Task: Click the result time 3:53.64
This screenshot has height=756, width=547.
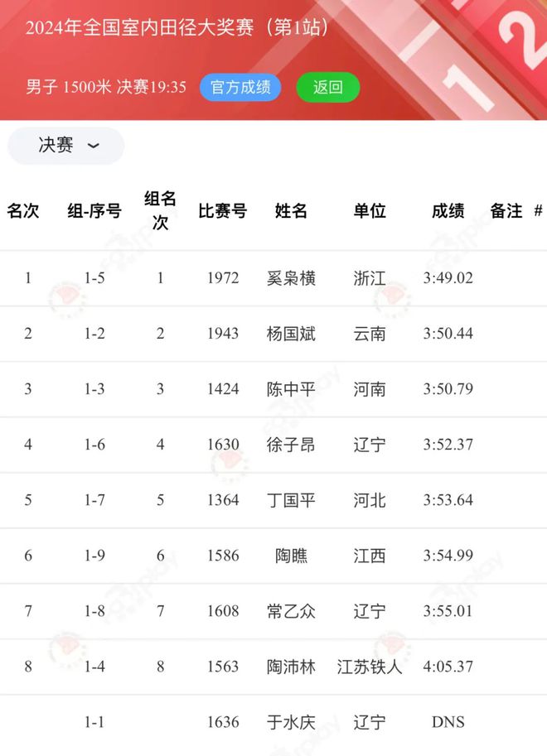Action: [x=448, y=500]
